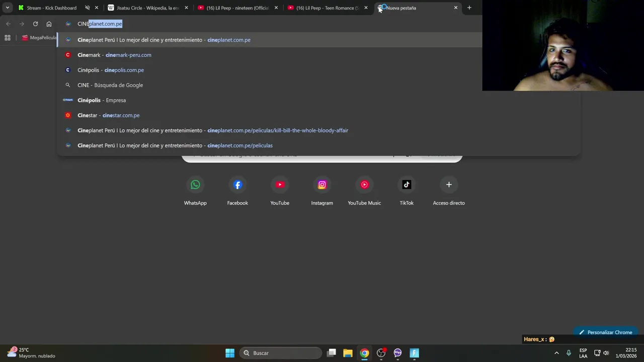
Task: Open the MegaPeliculas bookmark
Action: click(x=39, y=38)
